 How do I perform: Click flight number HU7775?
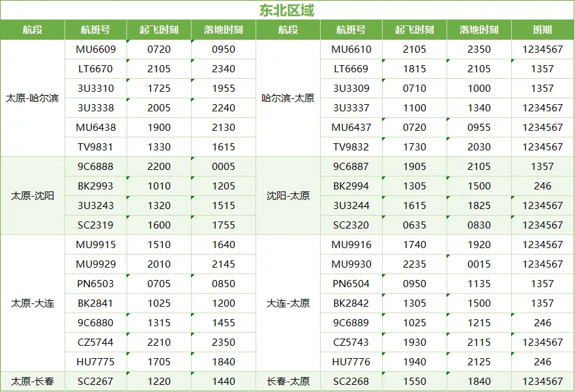[96, 362]
